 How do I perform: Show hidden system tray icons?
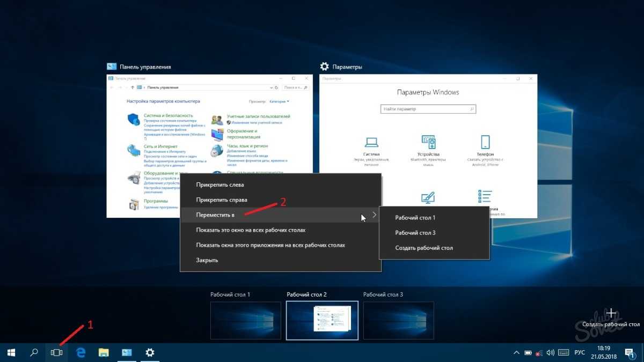click(x=516, y=352)
